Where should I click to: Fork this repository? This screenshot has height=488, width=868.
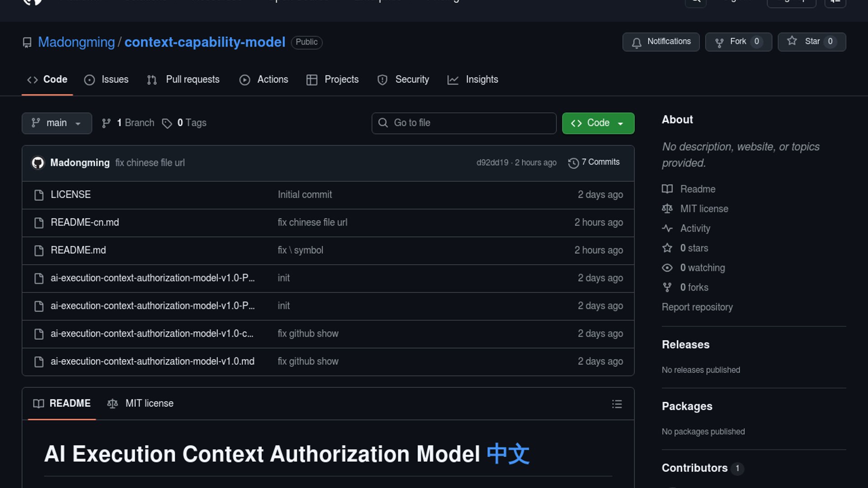[738, 42]
